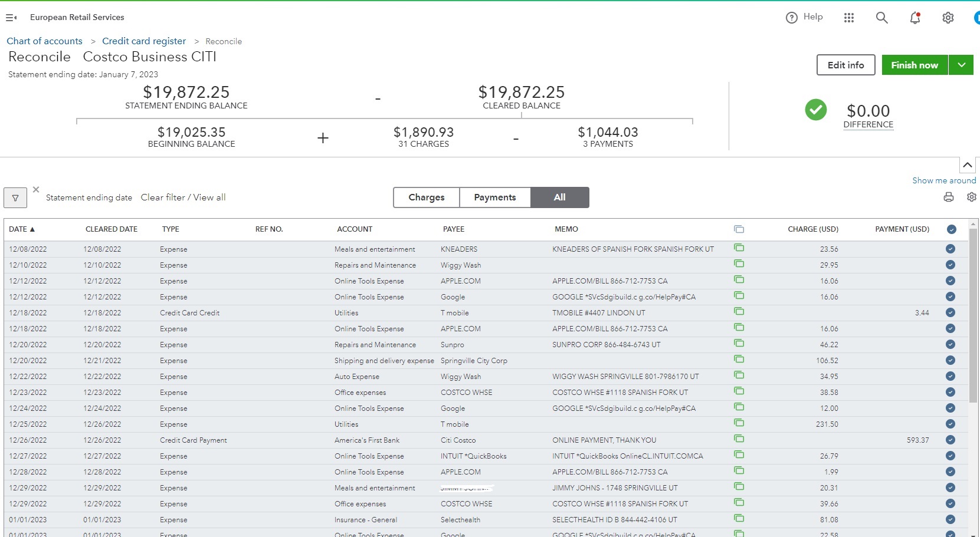Expand the Finish now dropdown arrow
This screenshot has height=537, width=980.
click(962, 65)
